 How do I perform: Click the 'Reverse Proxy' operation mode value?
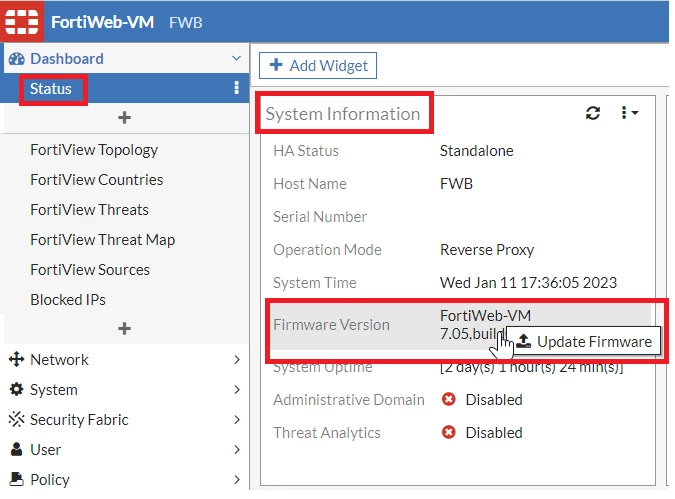coord(487,250)
